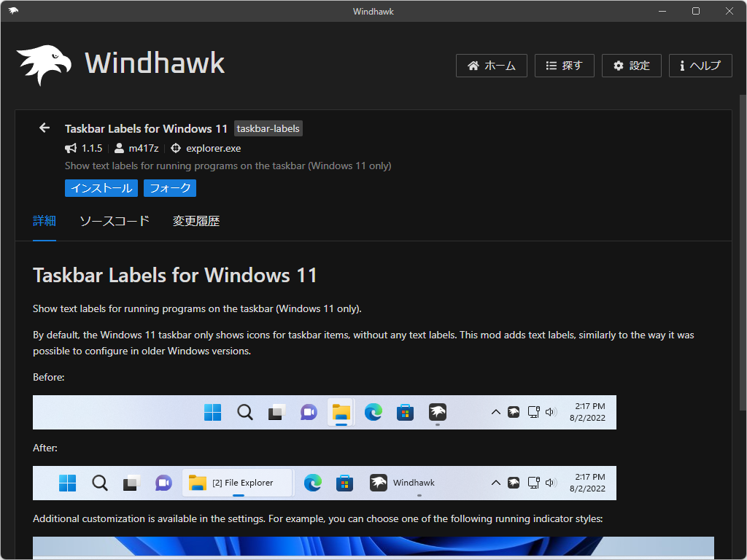Click the volume speaker icon in Before image
Screen dimensions: 747x560
click(551, 413)
